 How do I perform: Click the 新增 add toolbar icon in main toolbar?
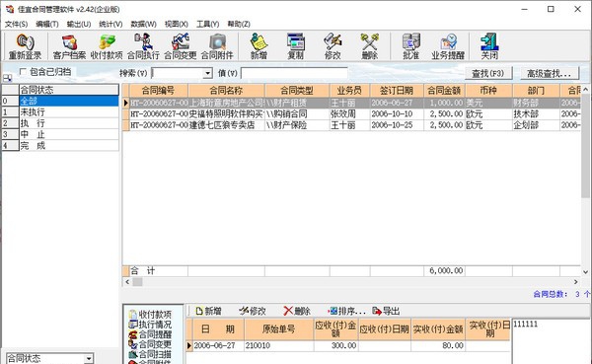[259, 46]
